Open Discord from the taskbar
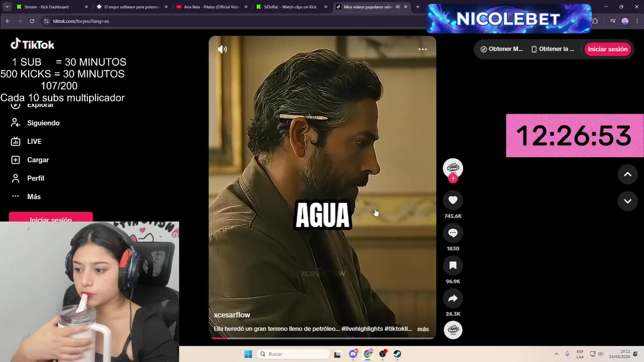 (353, 354)
